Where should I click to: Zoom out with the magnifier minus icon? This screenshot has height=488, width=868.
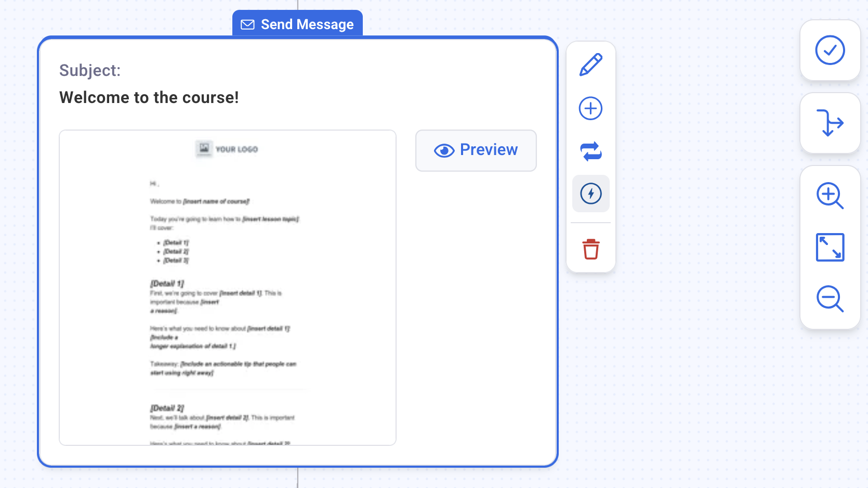830,299
